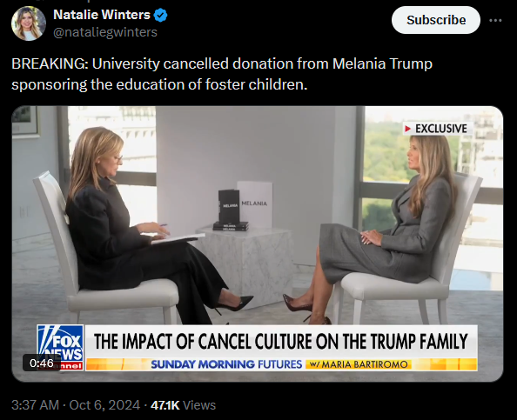Click the blue verified checkmark badge

[160, 15]
